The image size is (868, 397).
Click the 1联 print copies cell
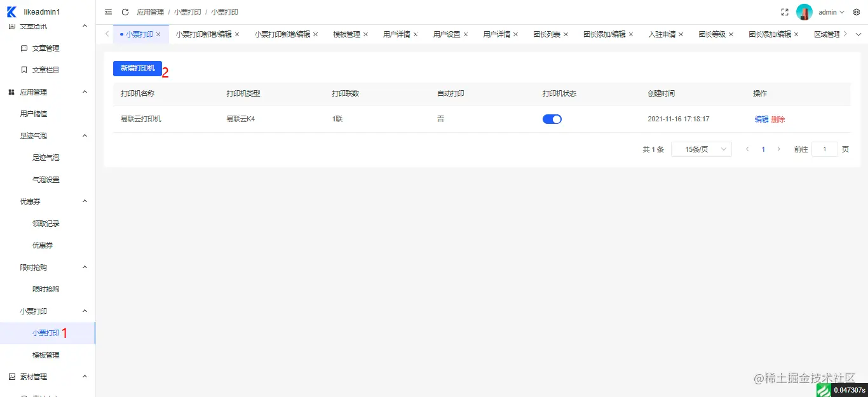[x=337, y=119]
